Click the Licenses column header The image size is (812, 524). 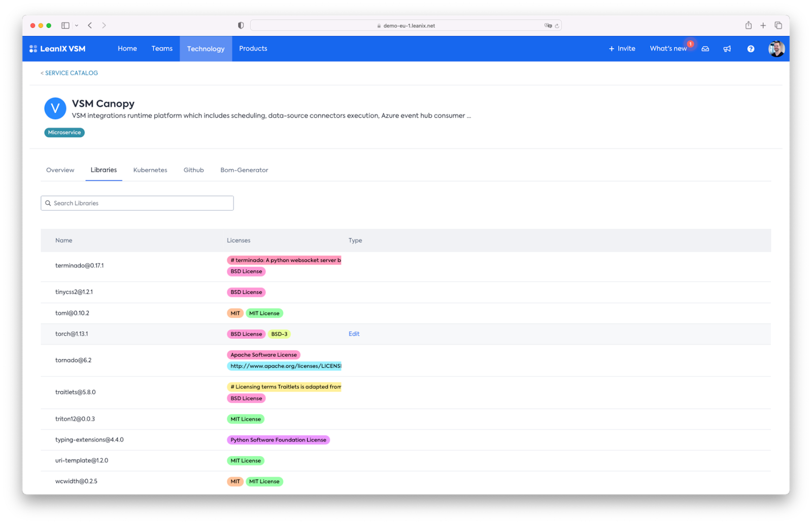coord(239,240)
